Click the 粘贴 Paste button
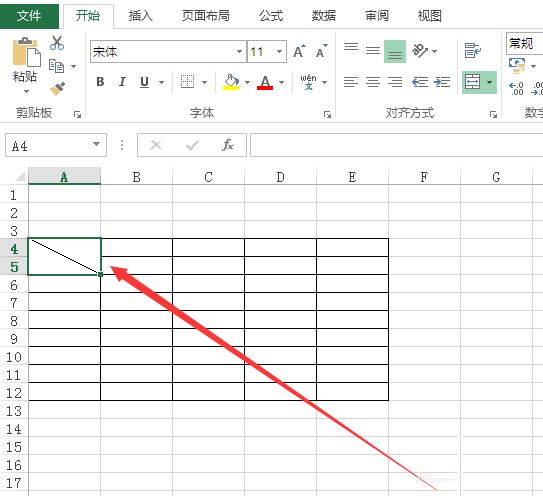 tap(25, 66)
